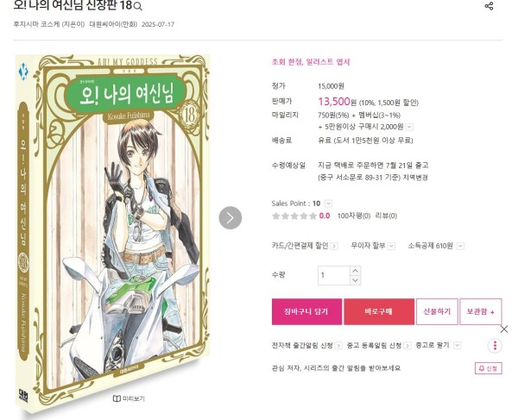
Task: Click the 신청 bell notification button
Action: 489,368
